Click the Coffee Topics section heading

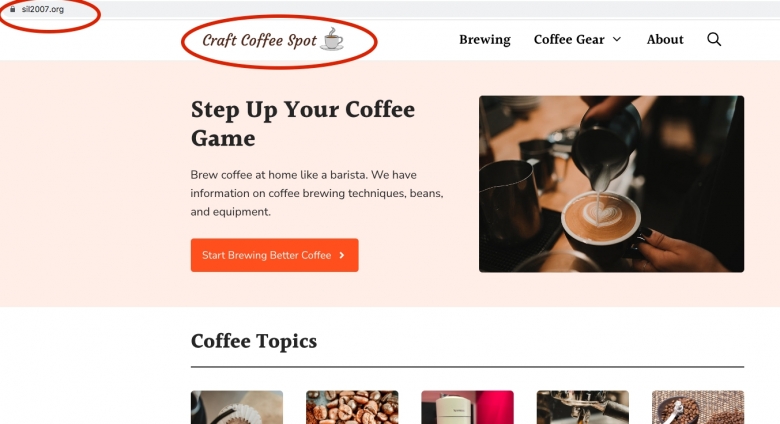tap(254, 341)
